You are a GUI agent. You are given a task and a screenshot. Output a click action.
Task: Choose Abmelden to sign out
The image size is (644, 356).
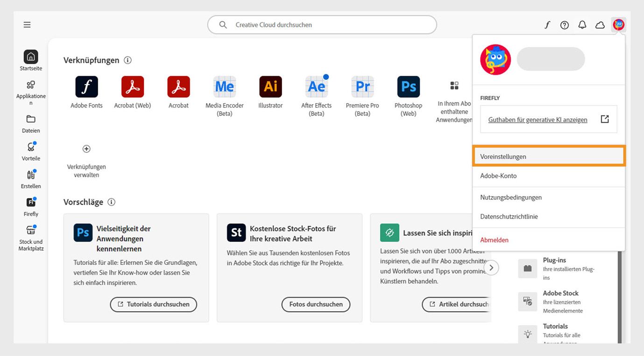point(549,240)
